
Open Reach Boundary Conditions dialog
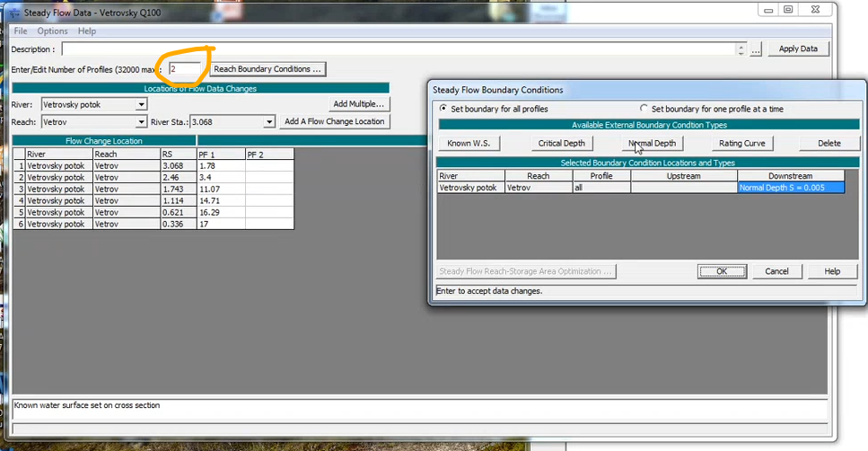(267, 69)
